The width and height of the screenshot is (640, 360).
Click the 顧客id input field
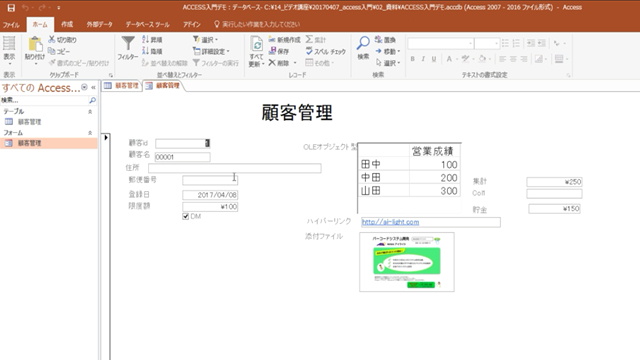(182, 143)
